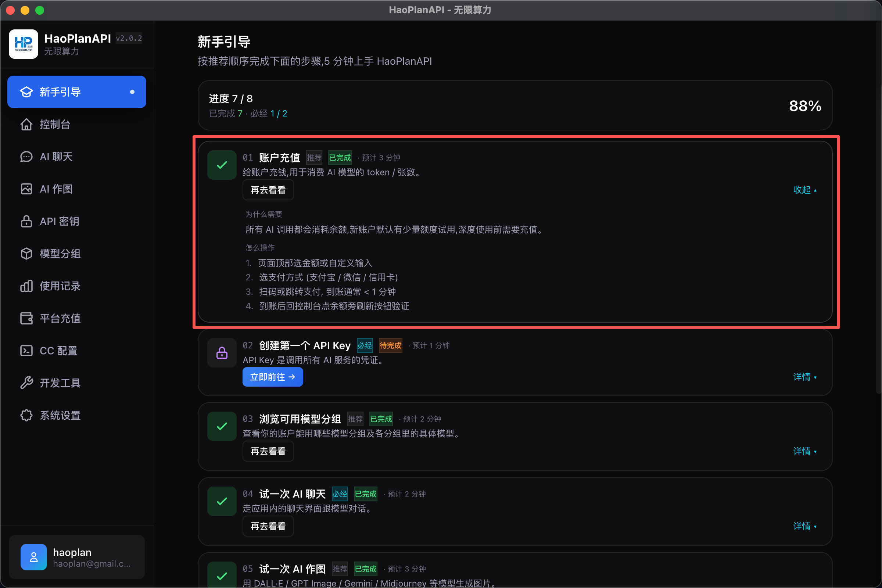Click the chat bubble icon for AI 聊天

click(x=26, y=157)
